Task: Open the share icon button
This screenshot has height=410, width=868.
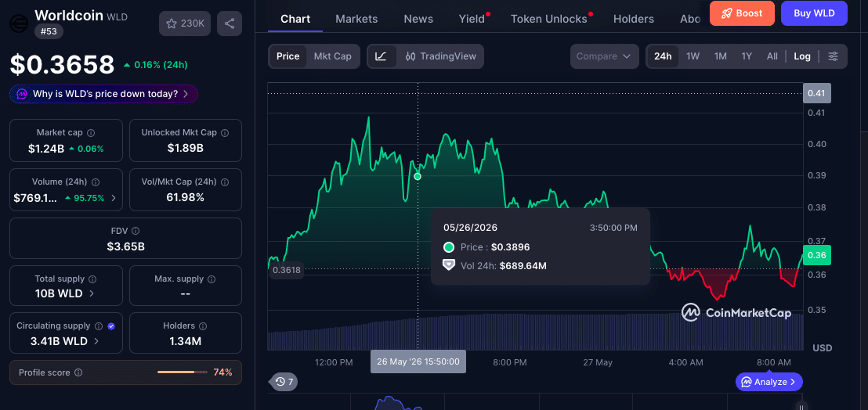Action: point(230,23)
